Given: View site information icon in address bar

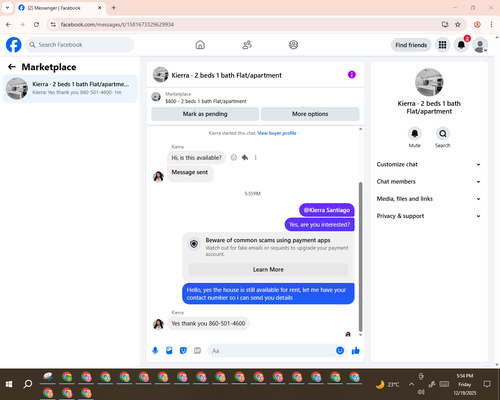Looking at the screenshot, I should pyautogui.click(x=53, y=24).
